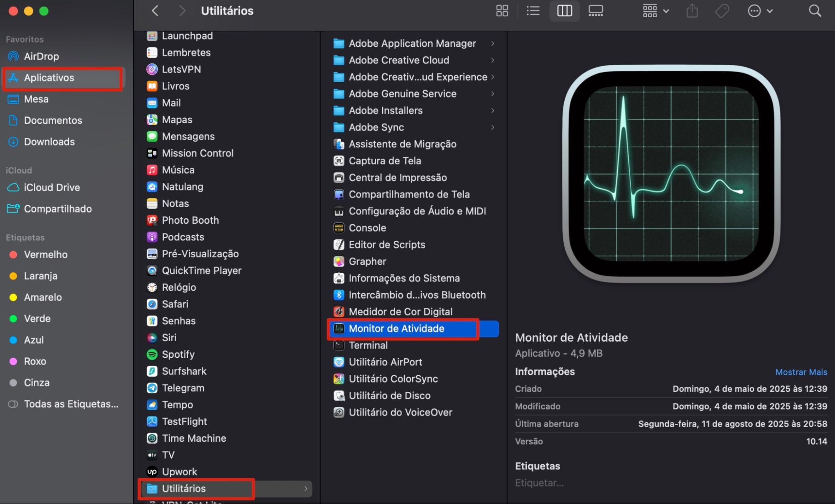The height and width of the screenshot is (504, 835).
Task: Switch to icon grid view
Action: click(502, 11)
